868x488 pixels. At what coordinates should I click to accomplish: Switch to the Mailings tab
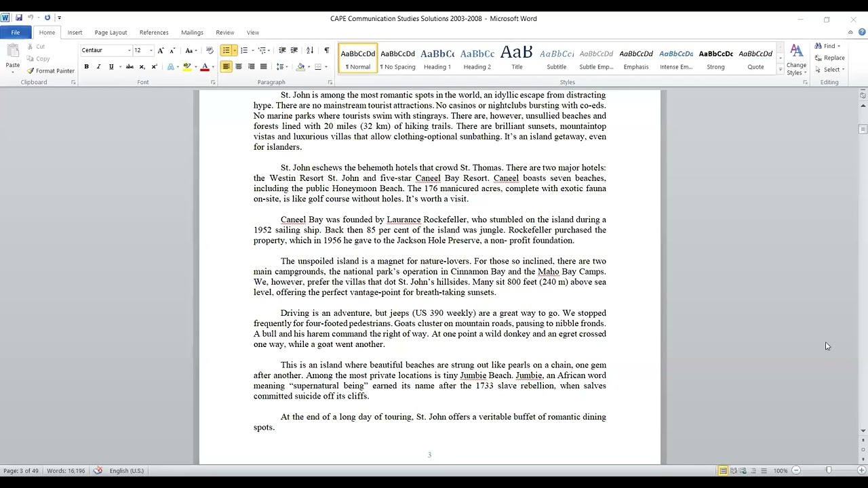(192, 32)
